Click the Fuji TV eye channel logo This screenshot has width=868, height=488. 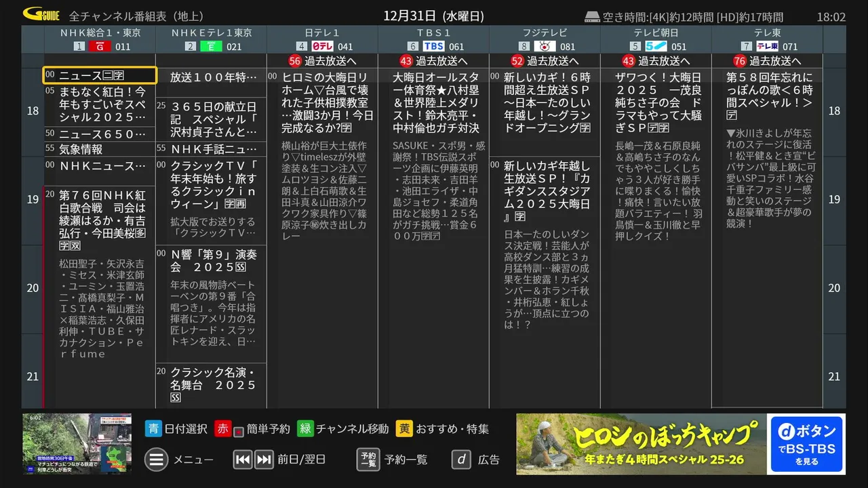545,46
